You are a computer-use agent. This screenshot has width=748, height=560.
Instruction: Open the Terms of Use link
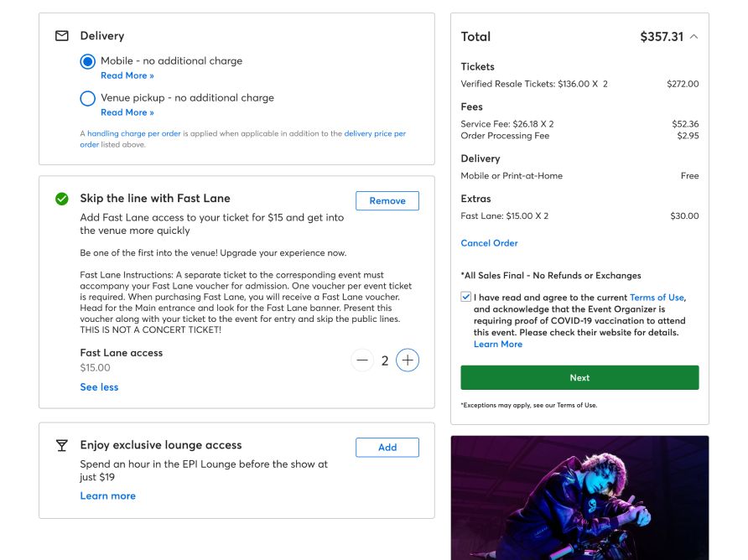point(657,297)
